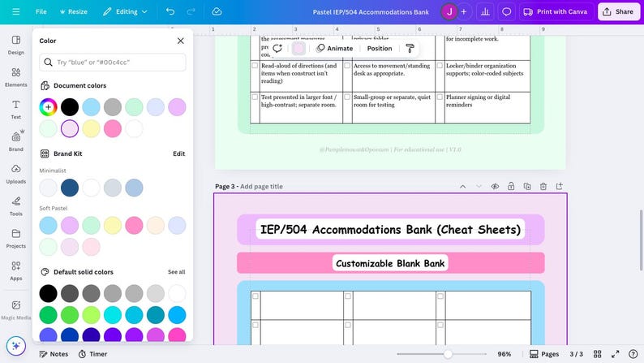Add a collaborator with plus icon
The height and width of the screenshot is (363, 644).
coord(464,12)
